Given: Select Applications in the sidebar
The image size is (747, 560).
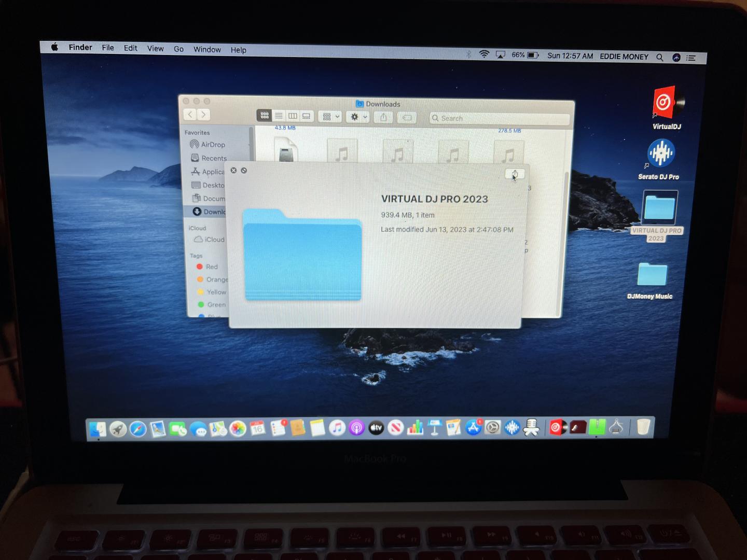Looking at the screenshot, I should pyautogui.click(x=208, y=172).
